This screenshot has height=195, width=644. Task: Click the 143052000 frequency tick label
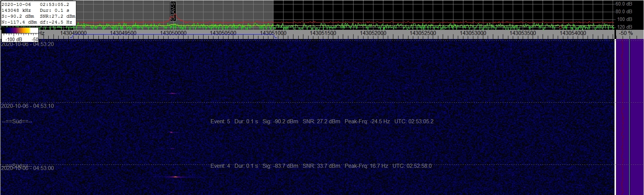tap(373, 33)
